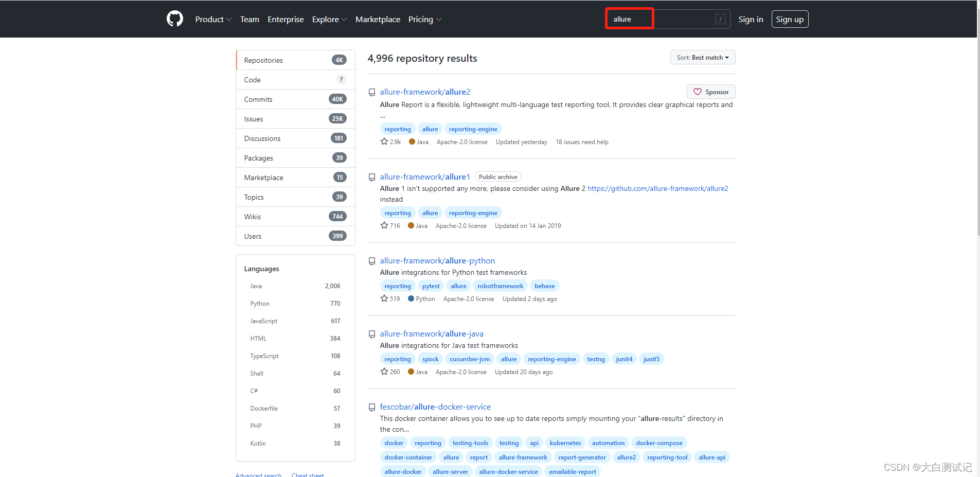Open allure-framework/allure2 repository

pyautogui.click(x=425, y=92)
